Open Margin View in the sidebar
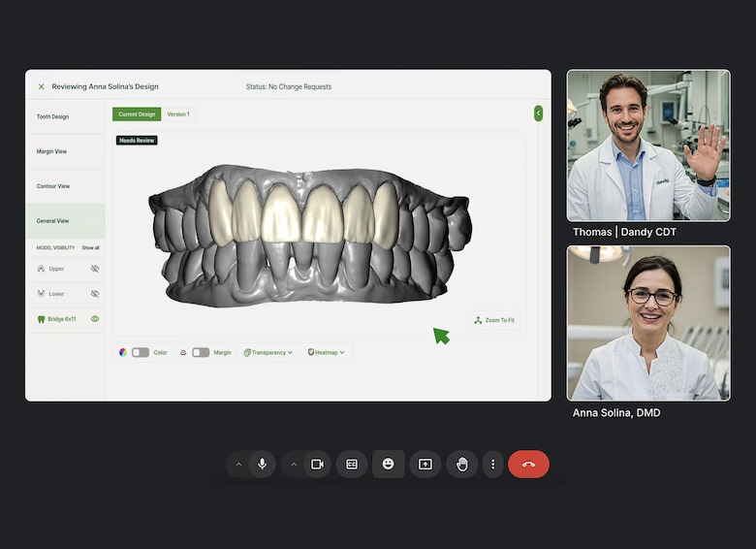The width and height of the screenshot is (756, 549). [52, 151]
